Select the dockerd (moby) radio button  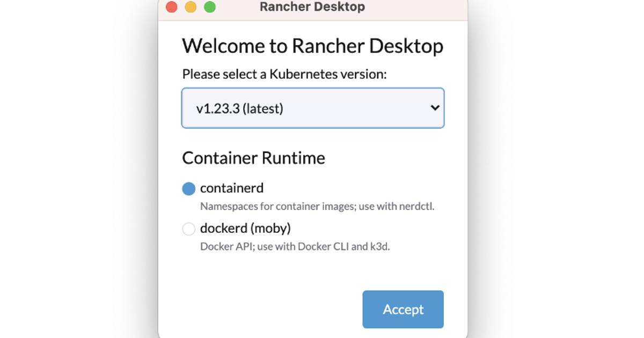click(189, 229)
